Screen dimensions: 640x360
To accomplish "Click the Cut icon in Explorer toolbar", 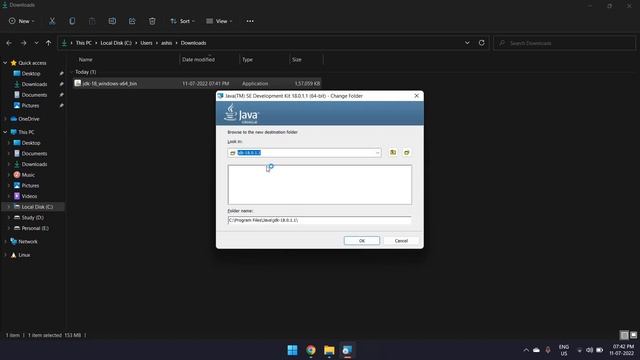I will click(52, 21).
